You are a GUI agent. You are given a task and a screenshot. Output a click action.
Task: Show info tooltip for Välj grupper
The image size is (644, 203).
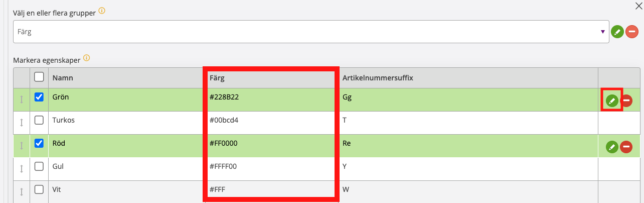coord(102,11)
